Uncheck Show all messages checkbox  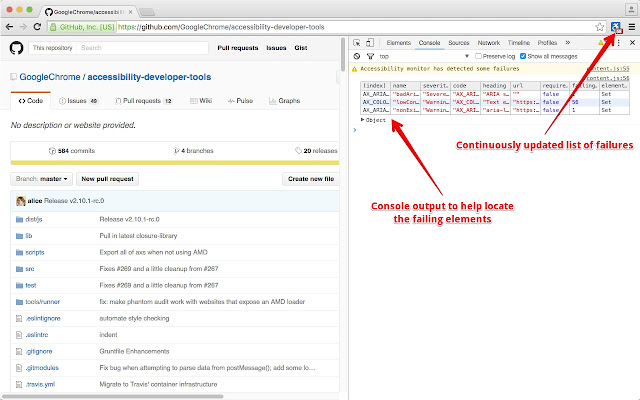pyautogui.click(x=523, y=56)
